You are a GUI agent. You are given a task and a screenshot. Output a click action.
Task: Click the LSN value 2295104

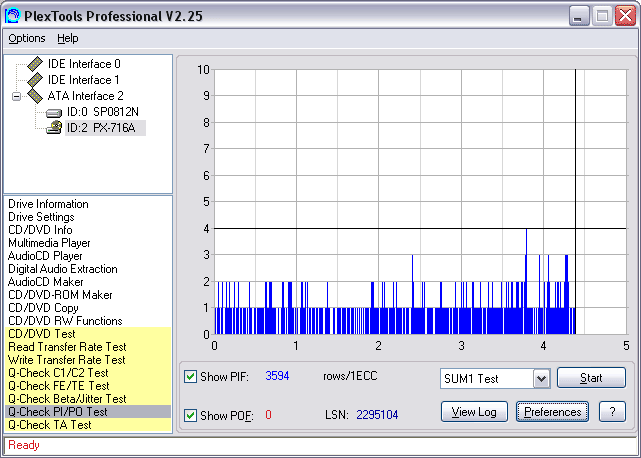(x=377, y=415)
